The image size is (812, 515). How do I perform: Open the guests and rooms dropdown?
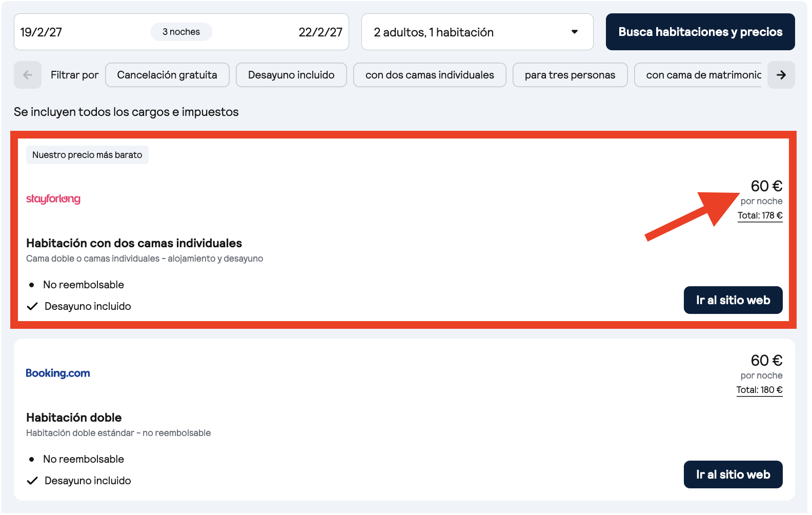[477, 32]
